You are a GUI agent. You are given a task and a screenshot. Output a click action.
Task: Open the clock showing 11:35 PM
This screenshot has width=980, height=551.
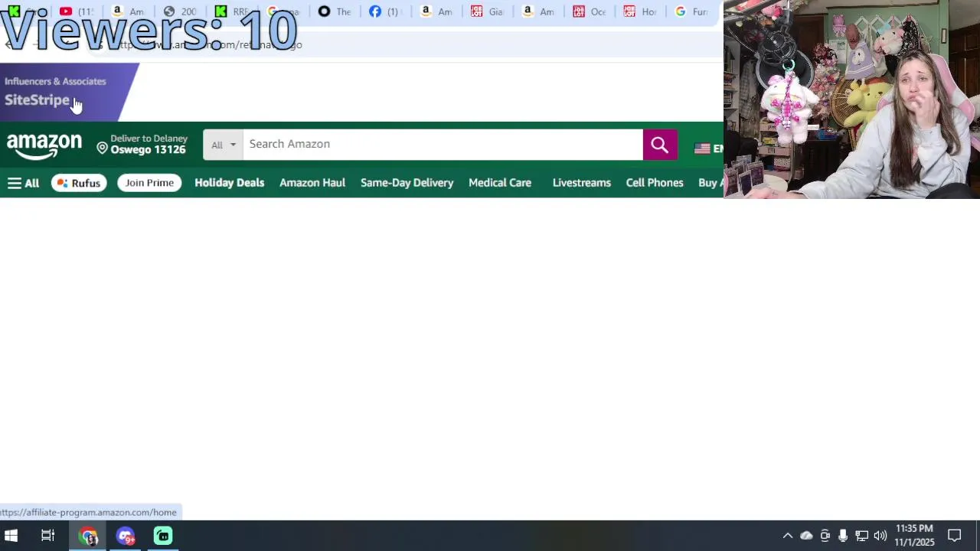point(914,536)
